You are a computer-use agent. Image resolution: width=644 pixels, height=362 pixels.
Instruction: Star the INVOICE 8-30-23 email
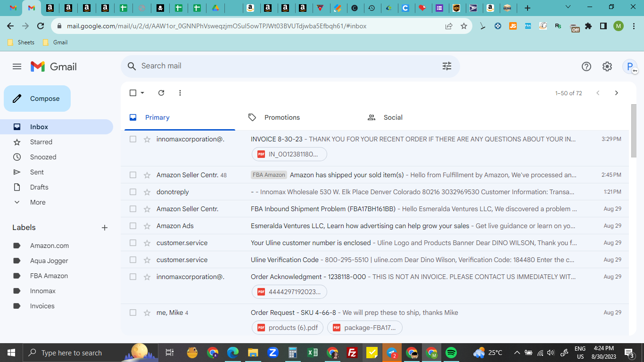point(147,139)
